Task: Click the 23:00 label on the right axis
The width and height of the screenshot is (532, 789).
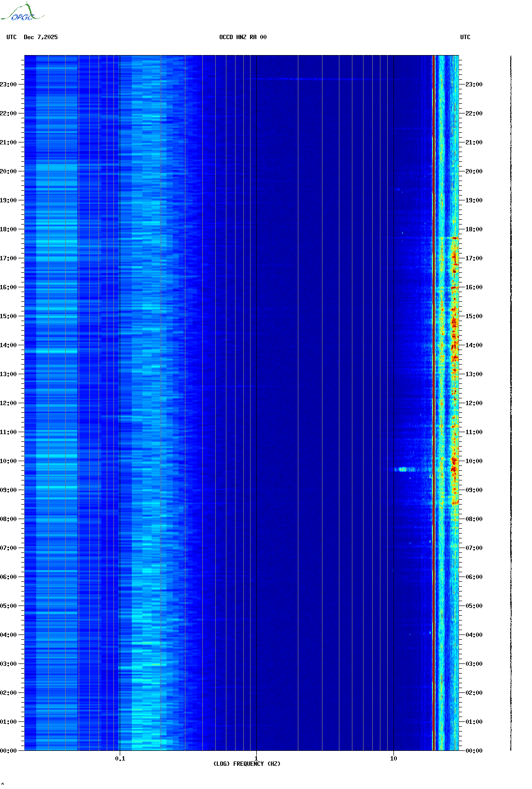Action: tap(474, 85)
